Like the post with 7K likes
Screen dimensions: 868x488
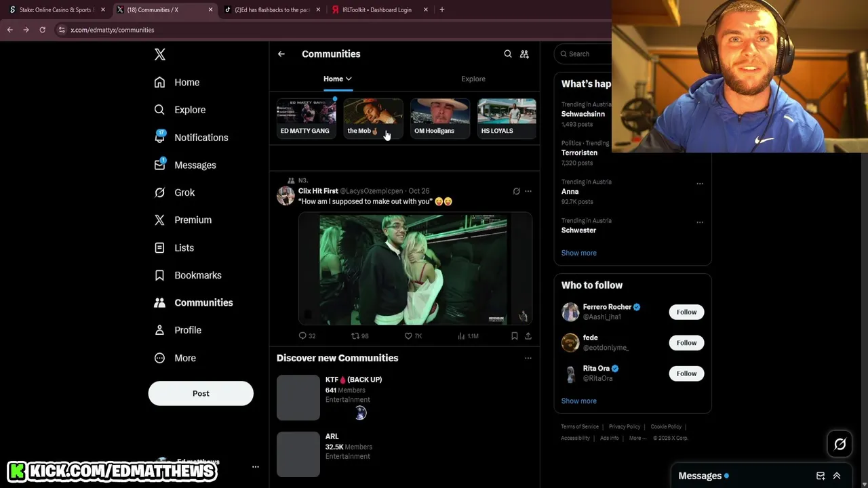point(413,336)
